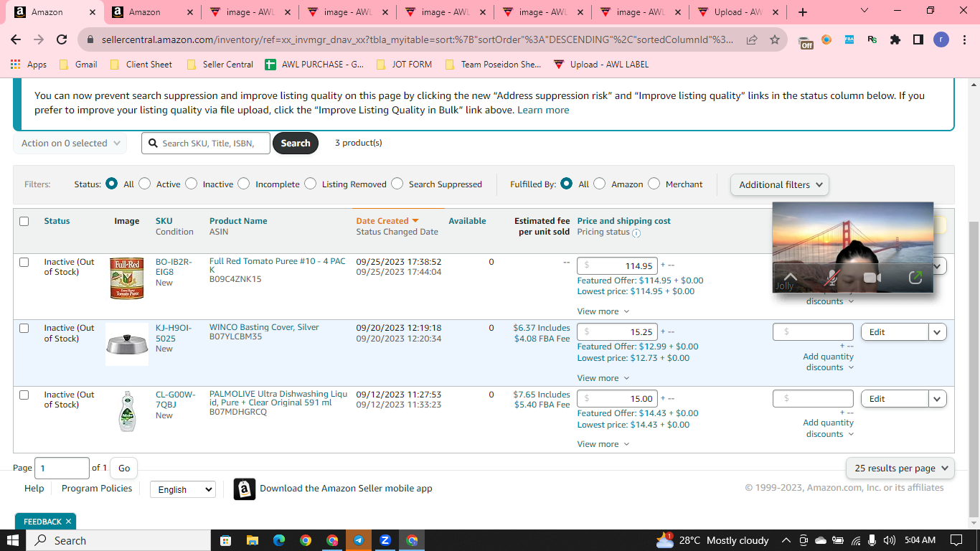Click the extension icon labeled Off
Screen dimensions: 980x551
coord(806,42)
